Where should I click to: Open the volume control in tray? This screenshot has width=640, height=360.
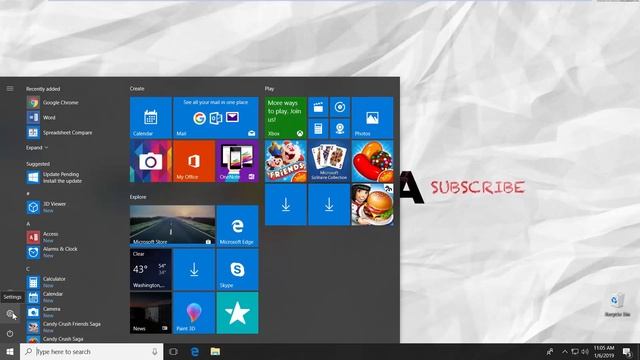coord(585,351)
